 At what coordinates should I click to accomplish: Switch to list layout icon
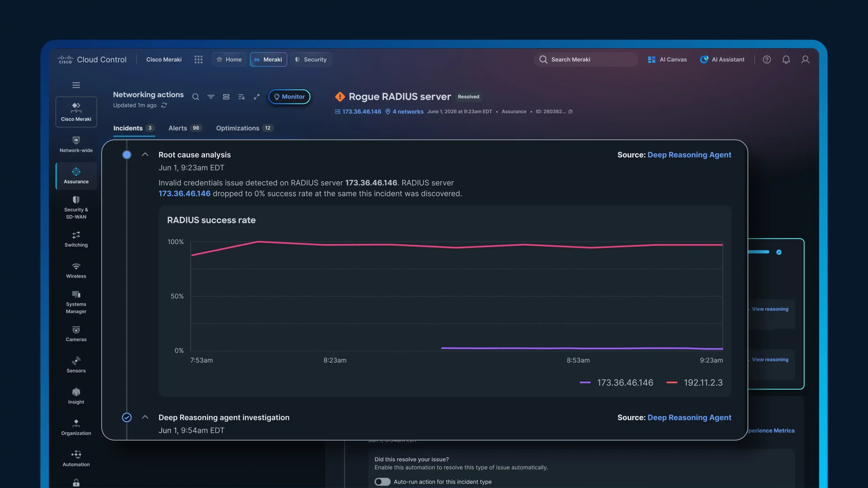(226, 97)
